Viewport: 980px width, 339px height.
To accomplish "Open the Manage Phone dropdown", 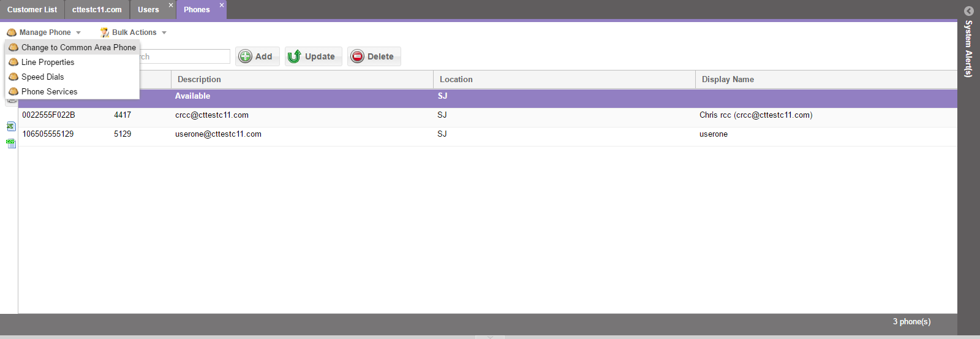I will point(43,32).
